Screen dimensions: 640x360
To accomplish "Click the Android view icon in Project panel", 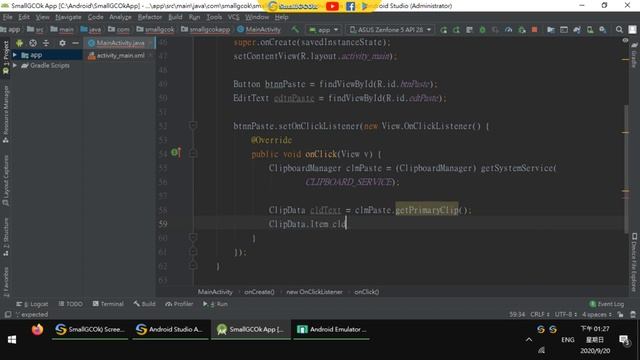I will pyautogui.click(x=19, y=43).
